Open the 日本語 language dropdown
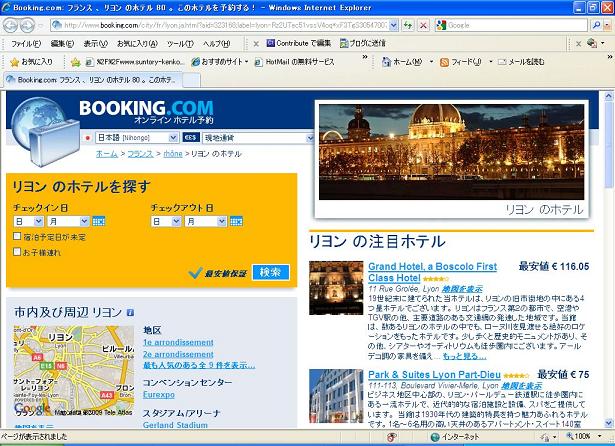Viewport: 615px width, 446px height. [x=137, y=138]
